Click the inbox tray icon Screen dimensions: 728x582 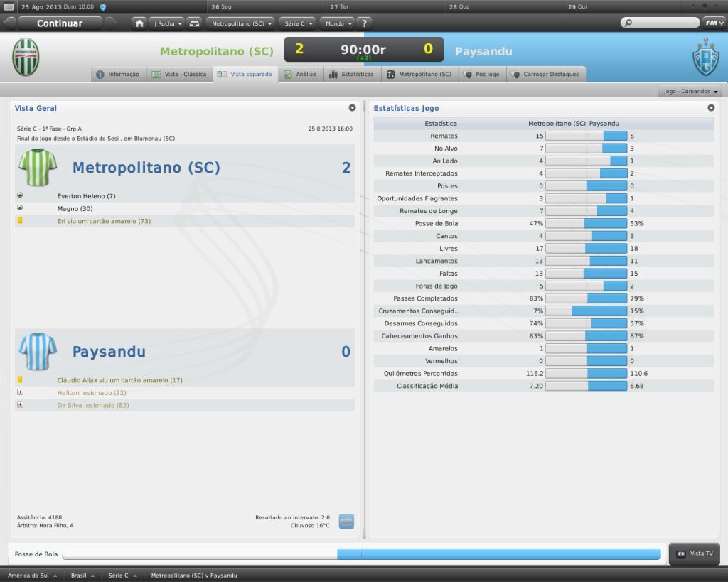pyautogui.click(x=194, y=23)
